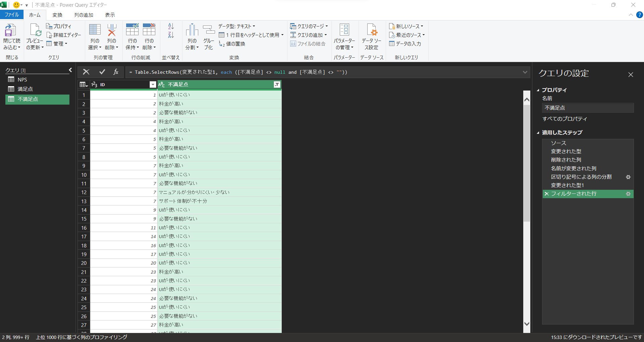Edit the query name field 不満足点
This screenshot has width=644, height=342.
[588, 108]
